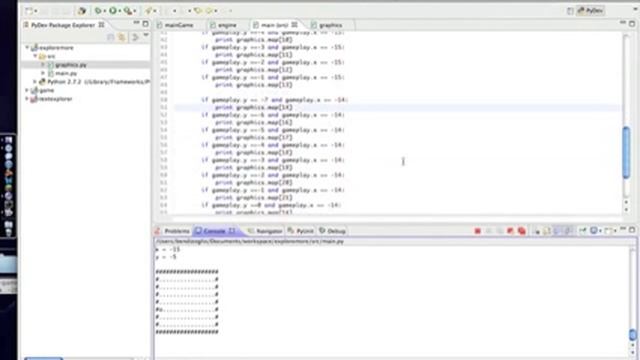Close the main (src) editor tab
Image resolution: width=640 pixels, height=360 pixels.
pyautogui.click(x=295, y=24)
